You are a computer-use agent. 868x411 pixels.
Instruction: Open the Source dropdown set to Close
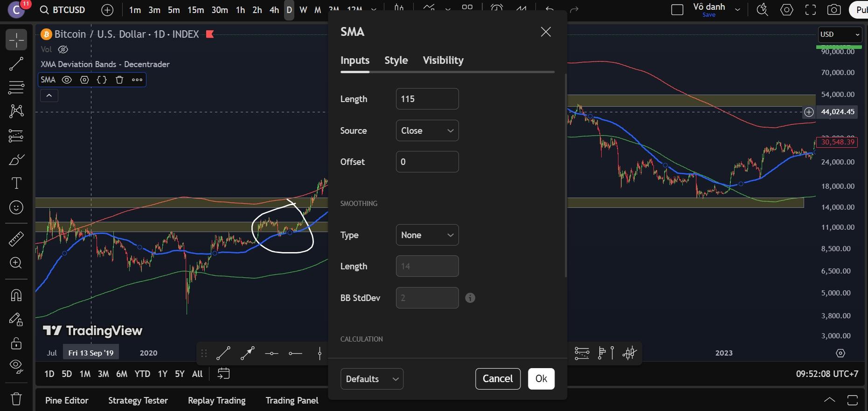point(427,130)
